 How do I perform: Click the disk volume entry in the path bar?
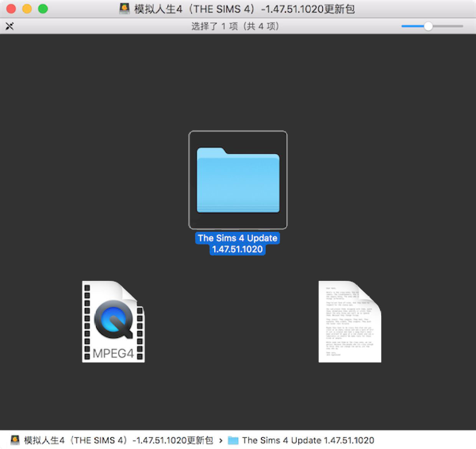pyautogui.click(x=112, y=440)
